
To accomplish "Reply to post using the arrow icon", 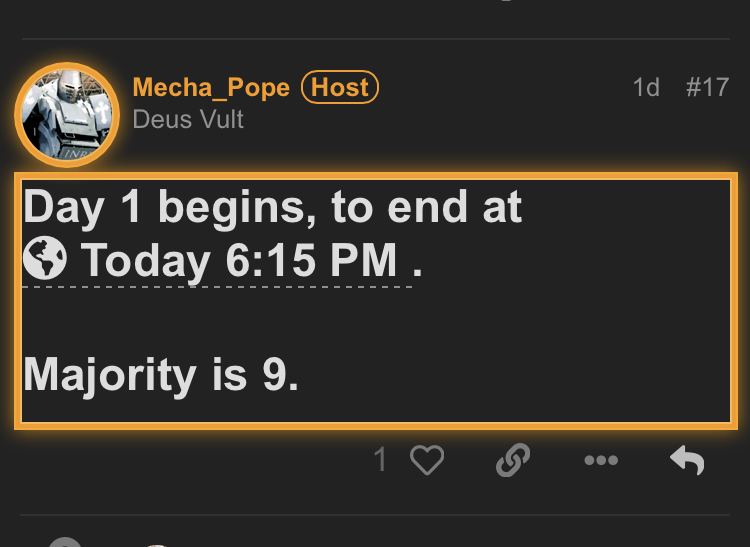I will coord(687,460).
